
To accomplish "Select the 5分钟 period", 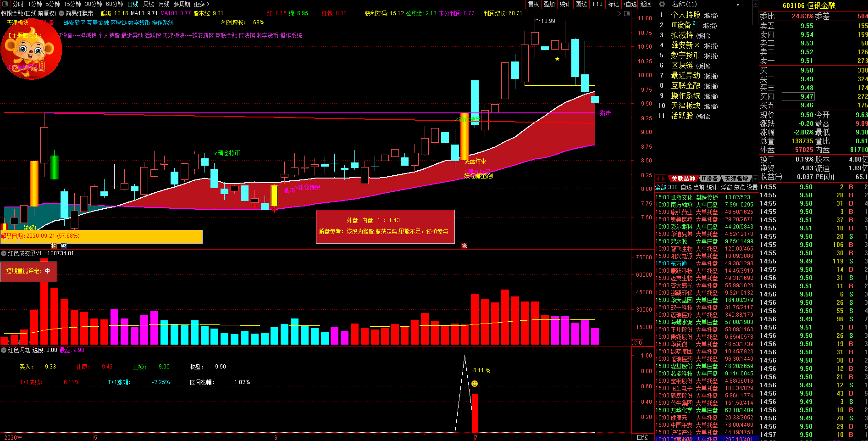I will coord(53,4).
